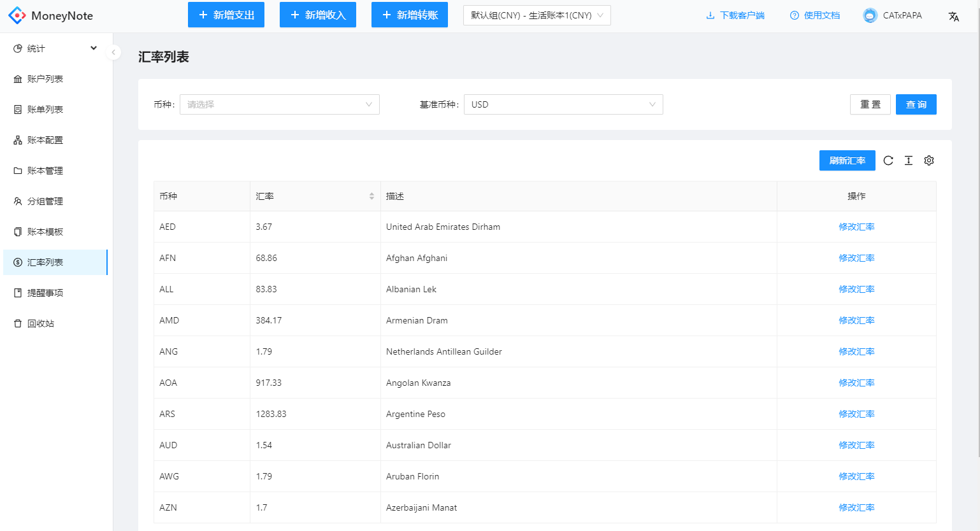Open column settings gear icon
The height and width of the screenshot is (531, 980).
coord(929,160)
